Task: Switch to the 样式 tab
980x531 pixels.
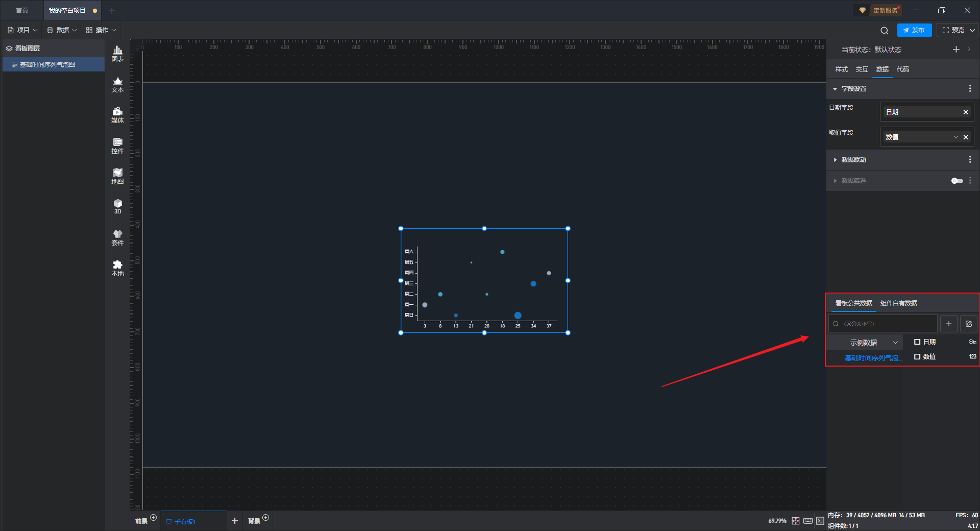Action: click(842, 69)
